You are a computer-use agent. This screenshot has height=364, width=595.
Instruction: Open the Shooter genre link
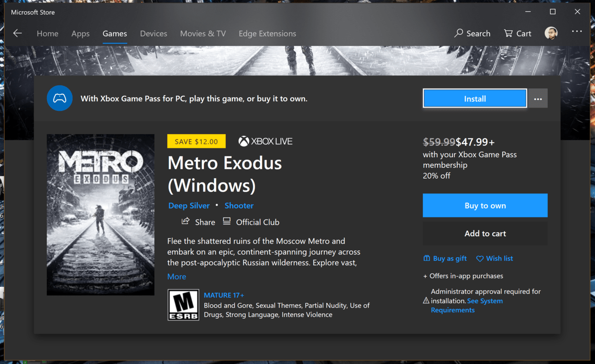tap(239, 206)
